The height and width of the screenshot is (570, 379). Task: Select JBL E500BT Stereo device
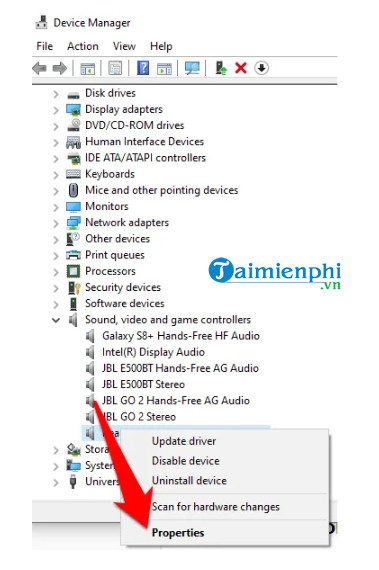(x=143, y=384)
